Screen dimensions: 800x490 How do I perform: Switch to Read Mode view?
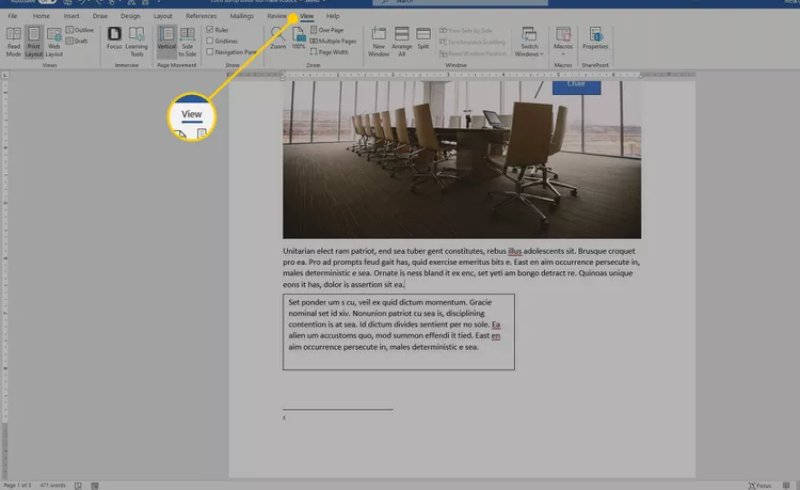(13, 41)
